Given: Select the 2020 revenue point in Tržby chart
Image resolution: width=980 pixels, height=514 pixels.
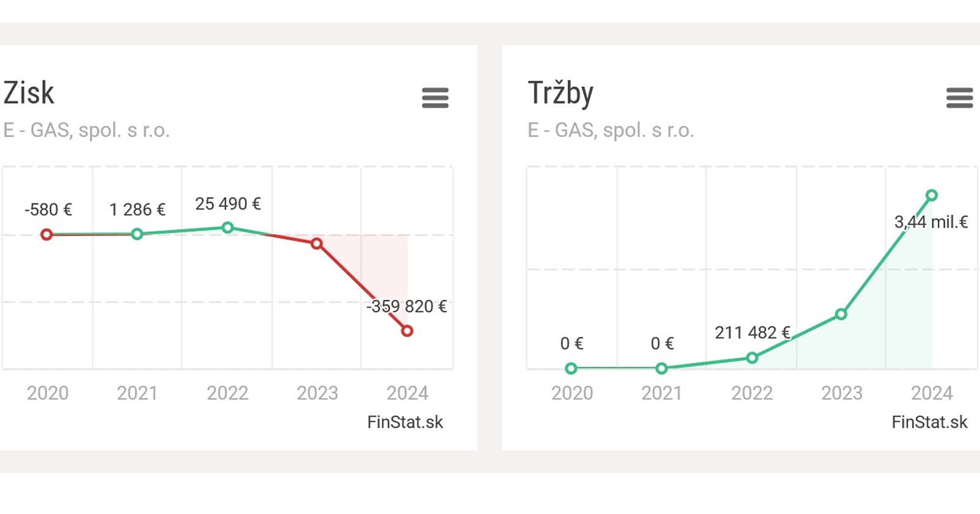Looking at the screenshot, I should click(x=571, y=368).
